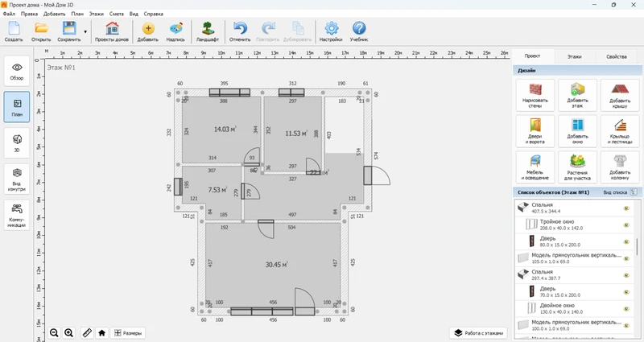Select the Тройное окно list row
This screenshot has height=342, width=644.
point(574,225)
